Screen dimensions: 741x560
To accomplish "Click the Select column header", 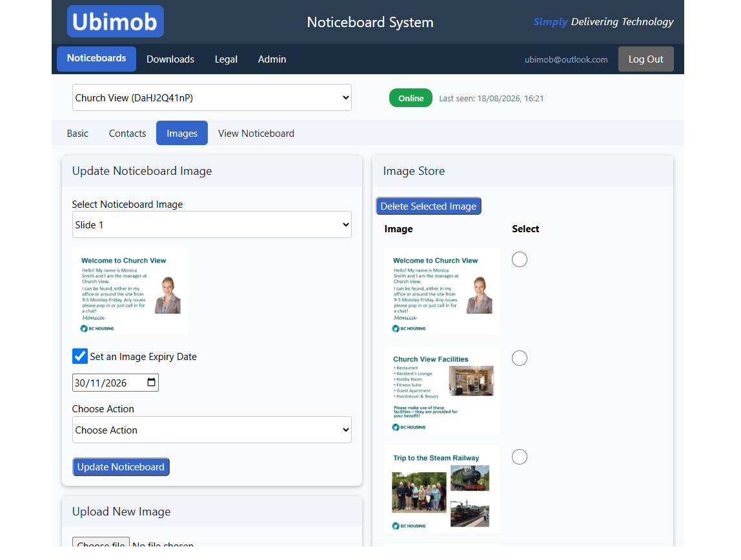I will click(525, 228).
